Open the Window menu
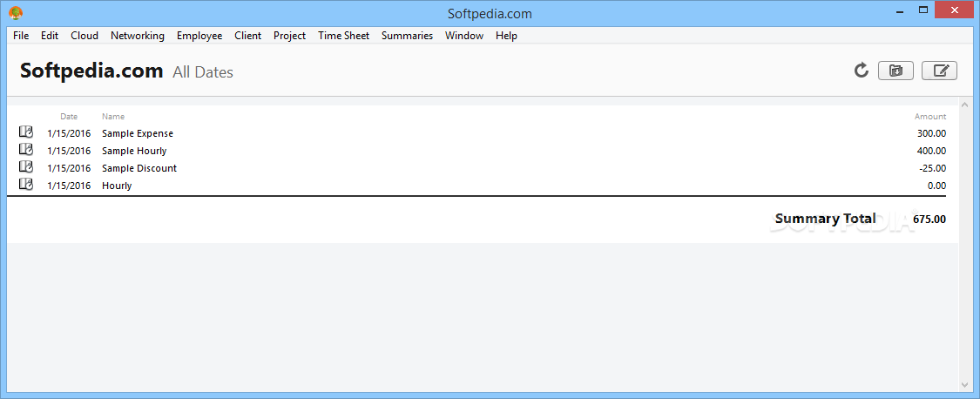 [x=464, y=36]
